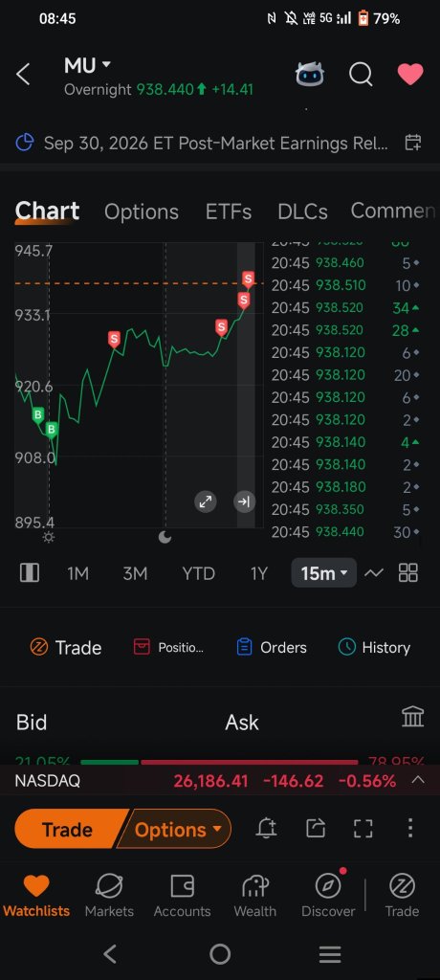This screenshot has height=980, width=440.
Task: Expand the NASDAQ index bar chevron
Action: click(x=418, y=780)
